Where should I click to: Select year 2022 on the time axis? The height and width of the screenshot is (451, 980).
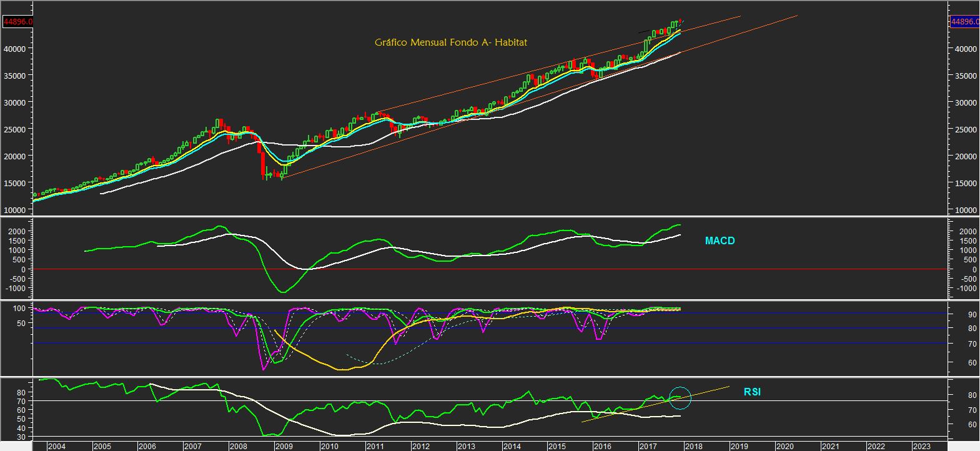click(876, 446)
